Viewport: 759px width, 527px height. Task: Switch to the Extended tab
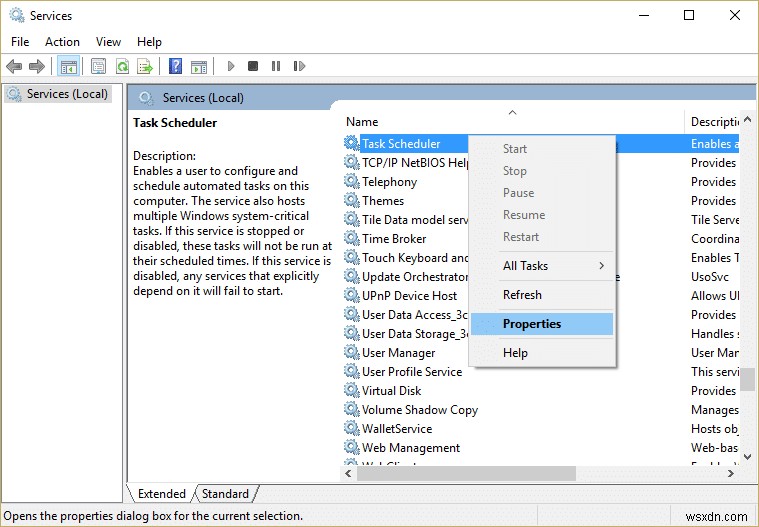coord(162,494)
